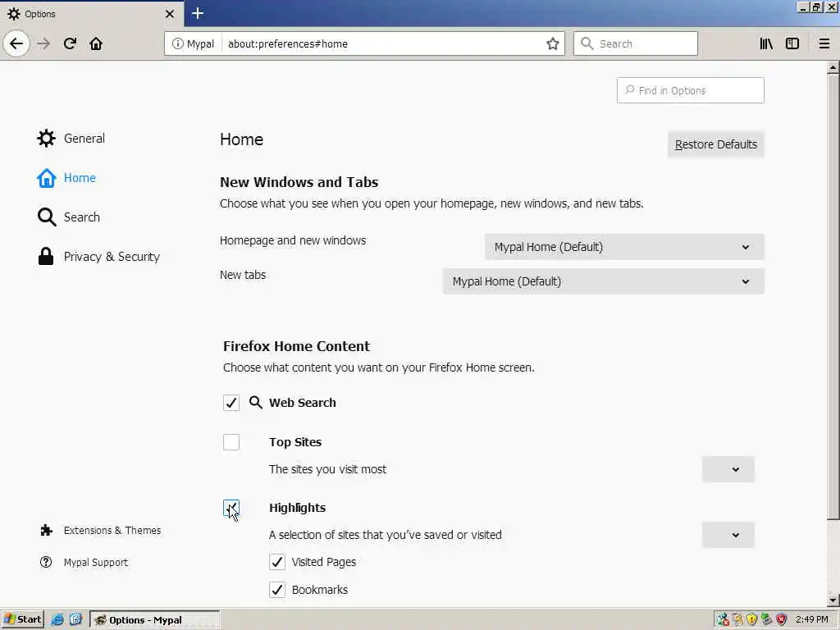
Task: Open the Top Sites rows dropdown
Action: [728, 469]
